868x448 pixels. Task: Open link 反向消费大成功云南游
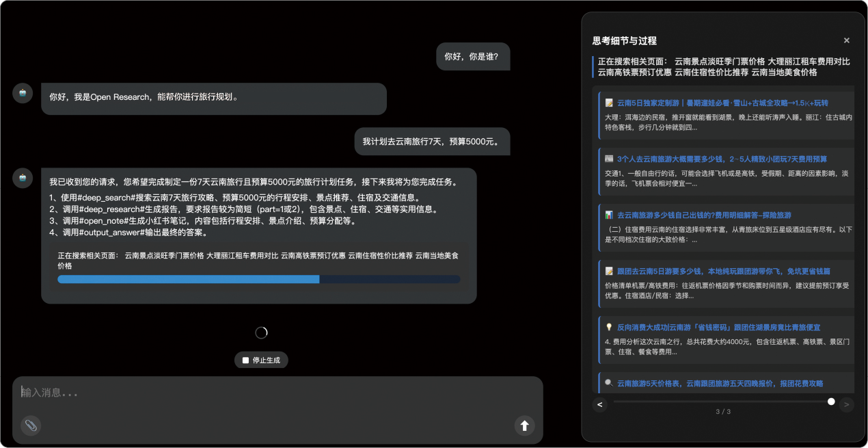click(718, 328)
